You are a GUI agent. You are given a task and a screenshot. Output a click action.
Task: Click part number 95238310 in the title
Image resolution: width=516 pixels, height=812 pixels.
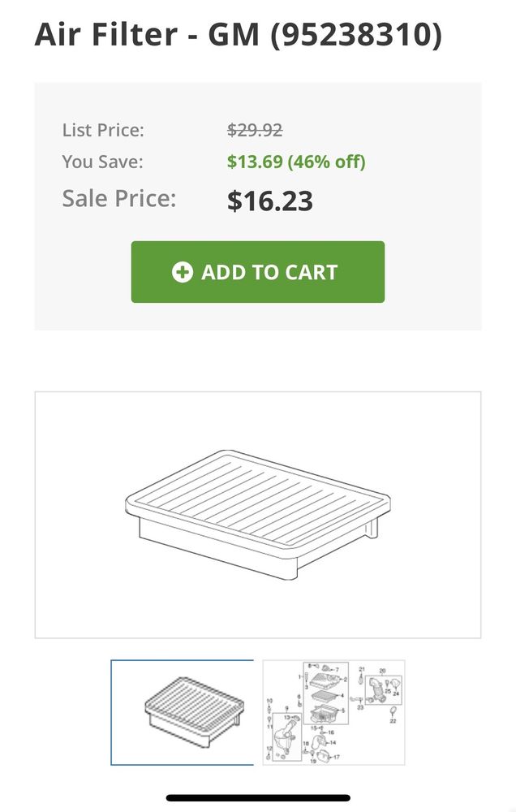[x=356, y=36]
